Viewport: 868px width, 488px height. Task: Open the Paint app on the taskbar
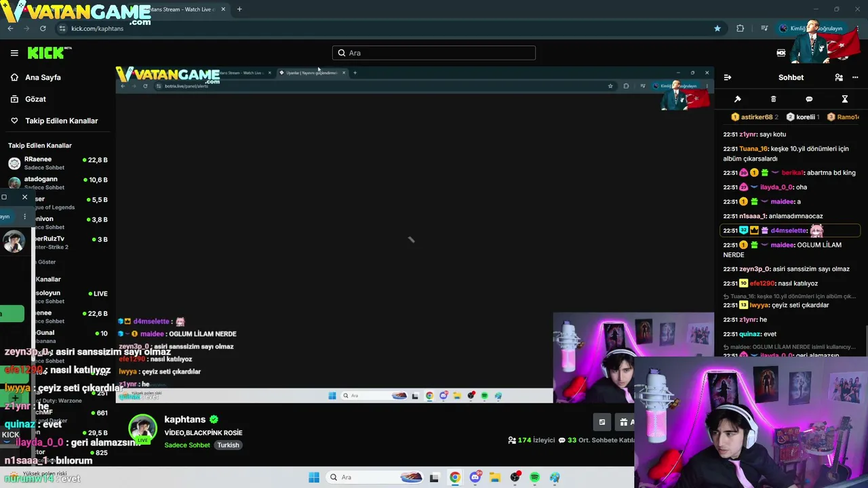[x=555, y=477]
